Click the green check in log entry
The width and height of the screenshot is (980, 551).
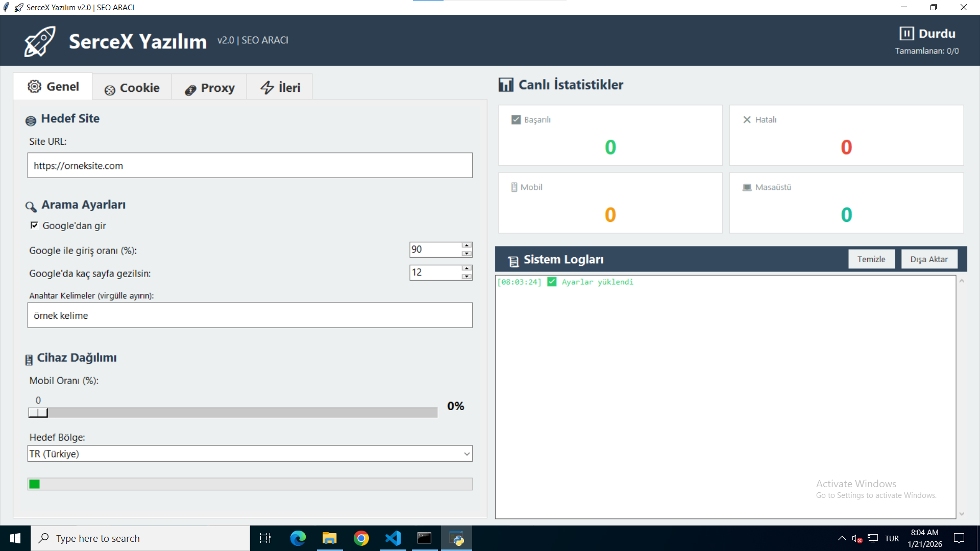tap(552, 282)
